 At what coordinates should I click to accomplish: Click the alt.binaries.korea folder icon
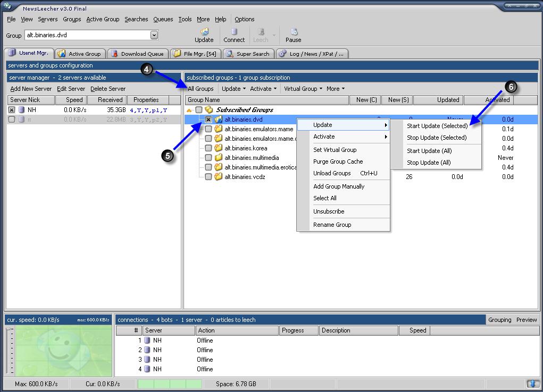tap(218, 148)
